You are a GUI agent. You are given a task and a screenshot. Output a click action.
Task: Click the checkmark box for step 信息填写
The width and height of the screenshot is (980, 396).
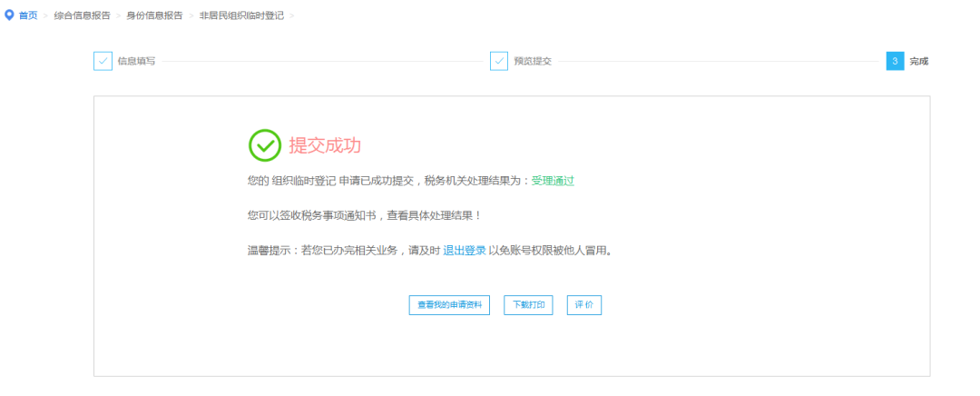tap(103, 61)
